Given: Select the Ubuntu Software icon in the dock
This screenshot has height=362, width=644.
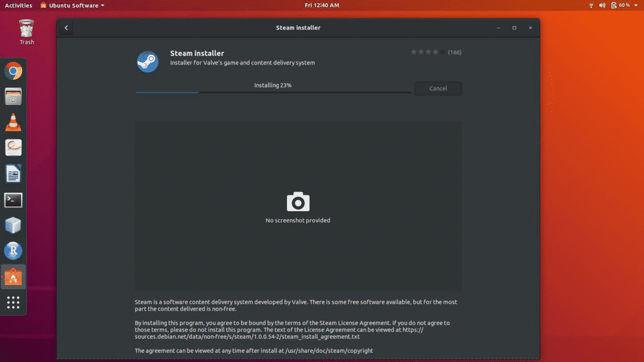Looking at the screenshot, I should click(x=13, y=277).
